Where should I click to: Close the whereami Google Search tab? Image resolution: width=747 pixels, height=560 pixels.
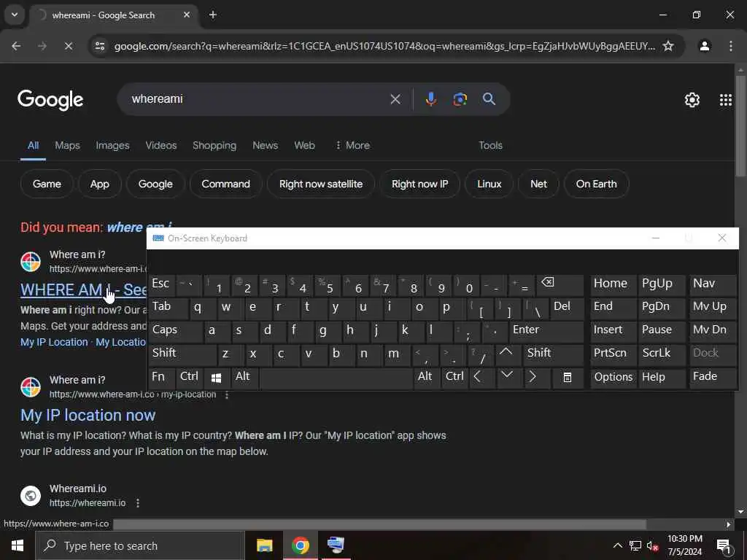[x=187, y=15]
